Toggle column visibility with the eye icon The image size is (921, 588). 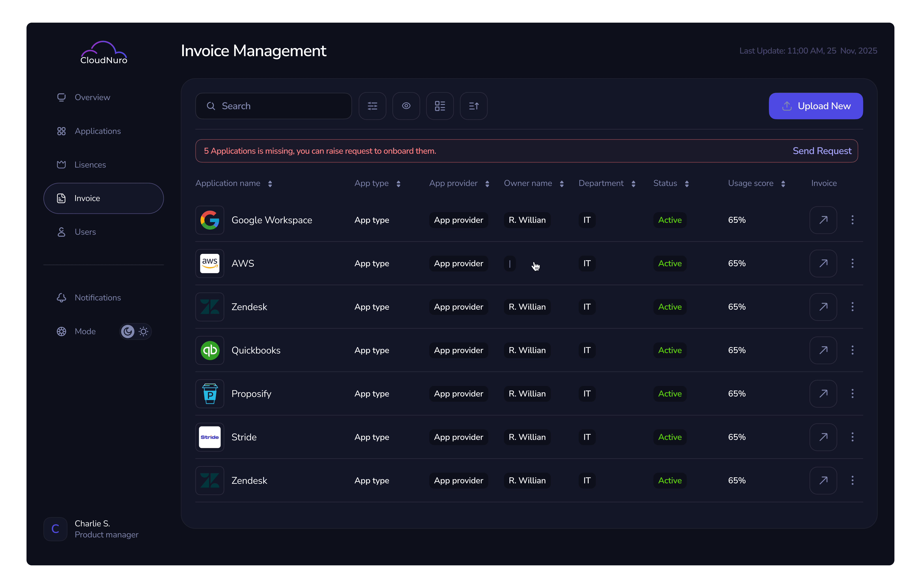click(x=406, y=106)
